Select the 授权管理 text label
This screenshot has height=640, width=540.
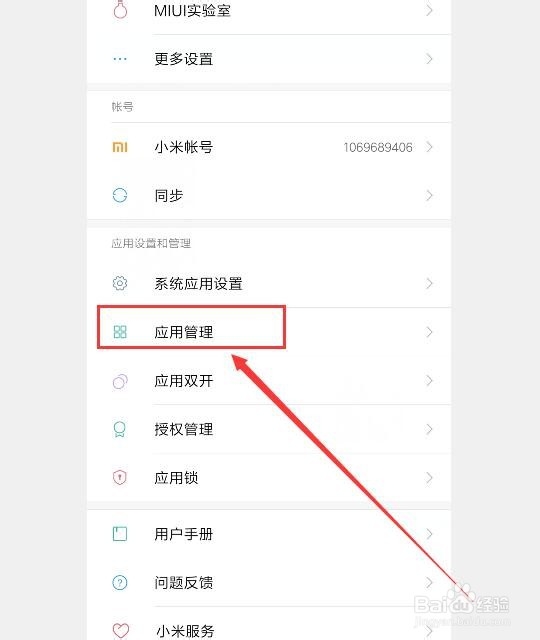click(184, 429)
